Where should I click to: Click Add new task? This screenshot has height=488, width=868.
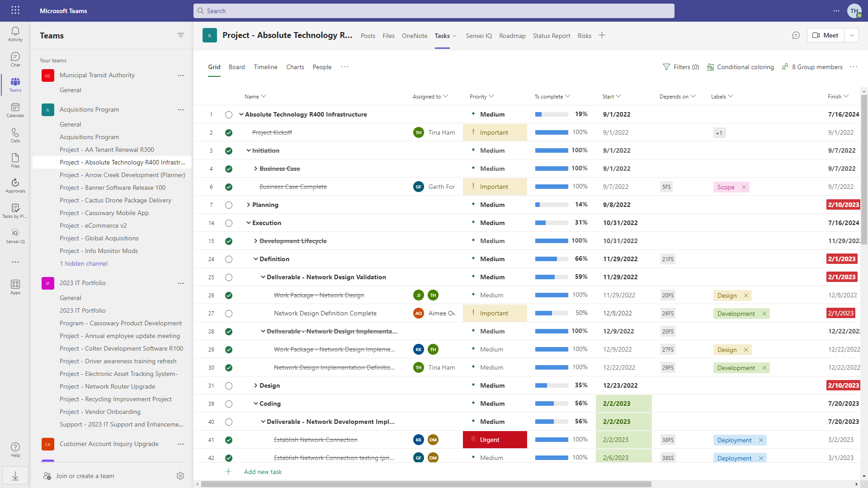263,472
